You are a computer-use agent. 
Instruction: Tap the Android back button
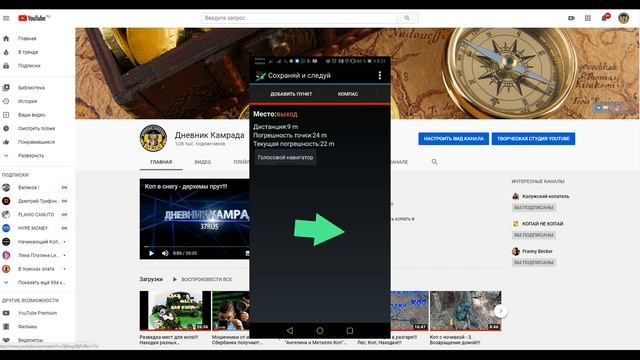pyautogui.click(x=290, y=330)
